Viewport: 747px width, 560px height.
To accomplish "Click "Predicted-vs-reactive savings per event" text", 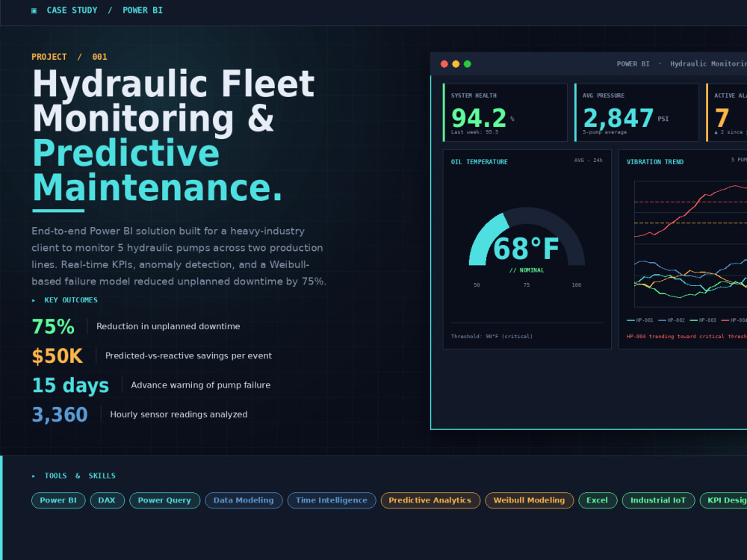I will tap(189, 355).
